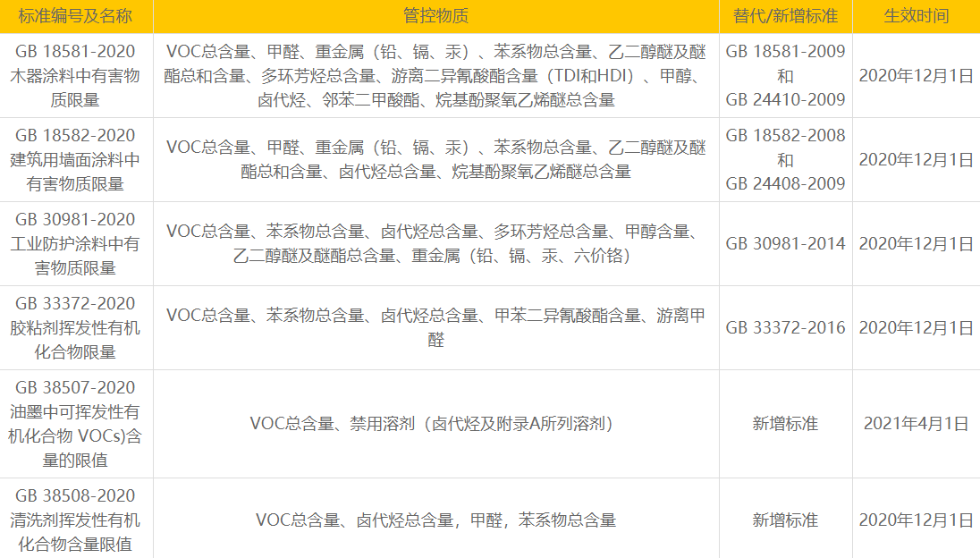
Task: Click controlled substances cell mentioning TDI和HDI
Action: pyautogui.click(x=435, y=76)
